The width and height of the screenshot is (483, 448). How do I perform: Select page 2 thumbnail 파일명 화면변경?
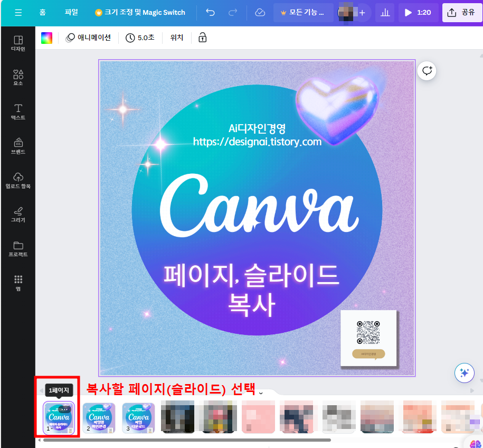pos(99,418)
